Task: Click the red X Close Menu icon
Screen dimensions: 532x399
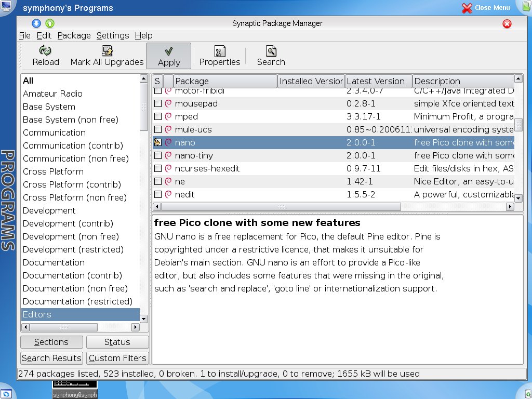Action: pyautogui.click(x=467, y=8)
